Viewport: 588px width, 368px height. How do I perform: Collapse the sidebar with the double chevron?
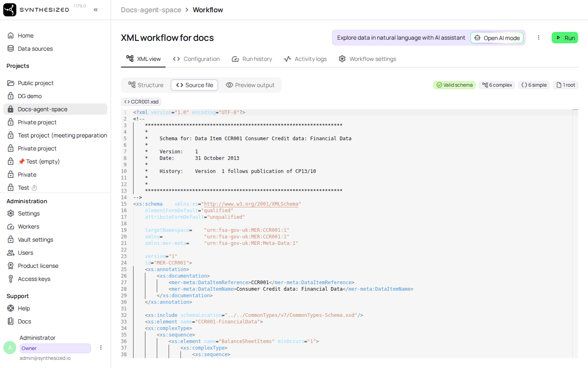click(x=96, y=10)
